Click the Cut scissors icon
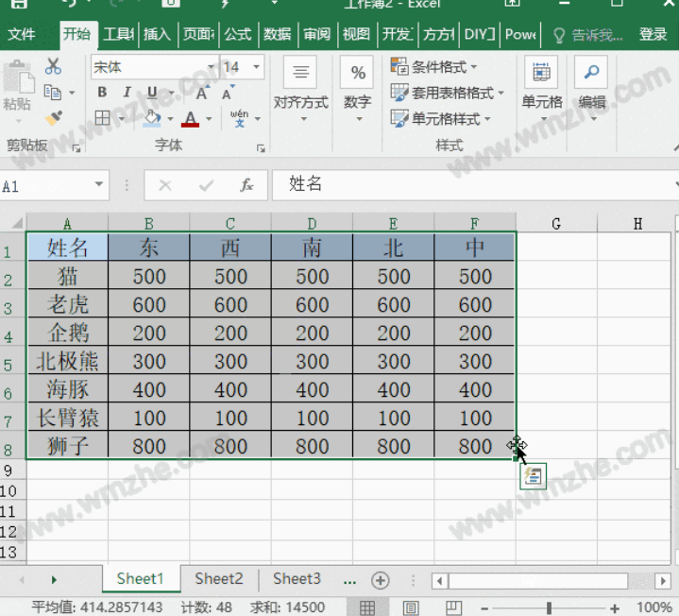 (x=53, y=66)
